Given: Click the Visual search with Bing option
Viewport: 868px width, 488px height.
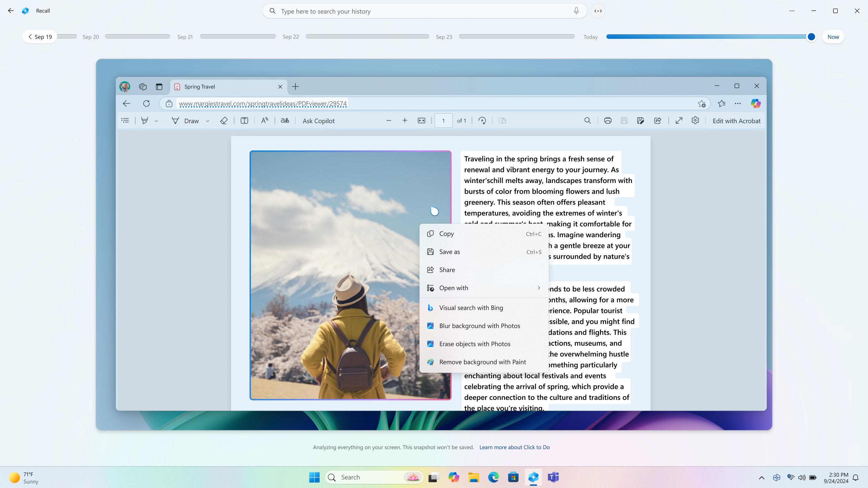Looking at the screenshot, I should (471, 307).
